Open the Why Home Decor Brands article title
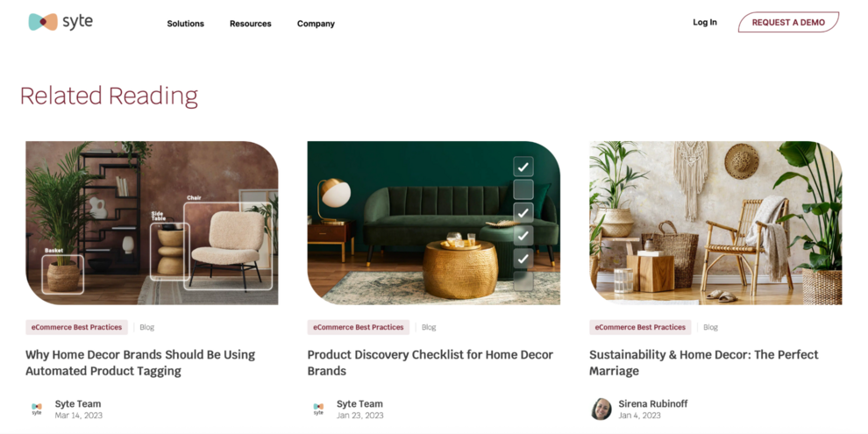The height and width of the screenshot is (434, 868). [140, 363]
